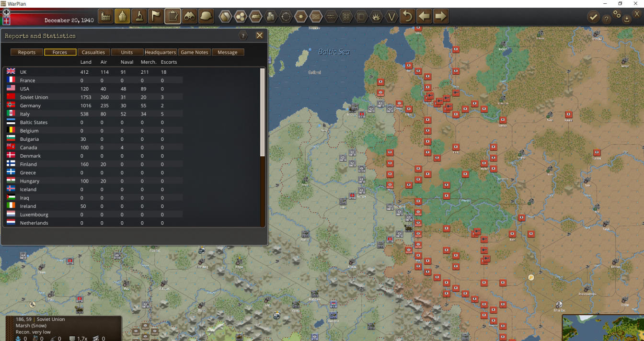Click the round X exit game icon
This screenshot has width=644, height=341.
[x=637, y=14]
